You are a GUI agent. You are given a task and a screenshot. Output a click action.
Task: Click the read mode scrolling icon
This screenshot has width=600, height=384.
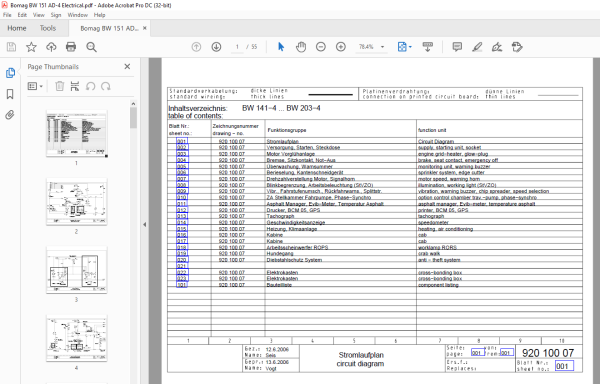(427, 47)
